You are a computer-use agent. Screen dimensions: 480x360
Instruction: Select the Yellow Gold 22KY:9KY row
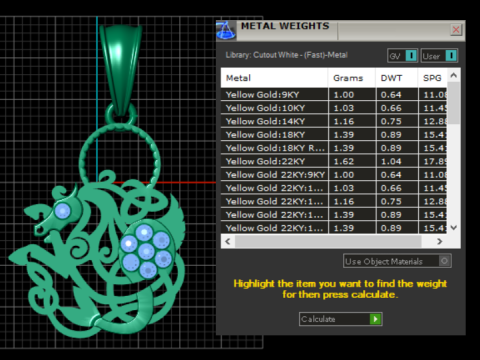pyautogui.click(x=334, y=175)
